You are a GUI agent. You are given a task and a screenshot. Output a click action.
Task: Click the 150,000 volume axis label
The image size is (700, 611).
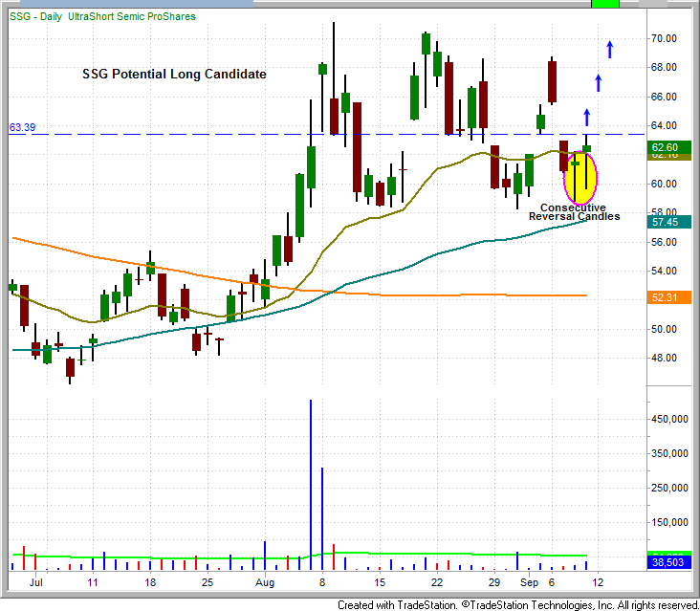tap(669, 522)
